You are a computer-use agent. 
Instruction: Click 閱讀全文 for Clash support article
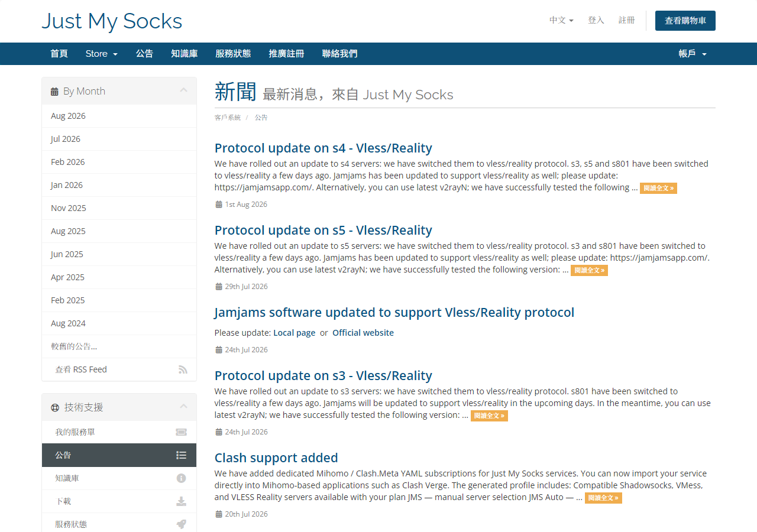click(603, 498)
